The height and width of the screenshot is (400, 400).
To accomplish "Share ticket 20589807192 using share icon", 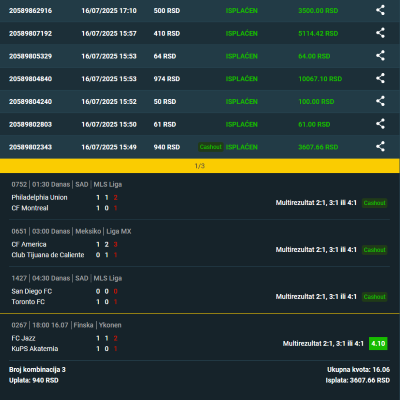I will 380,33.
